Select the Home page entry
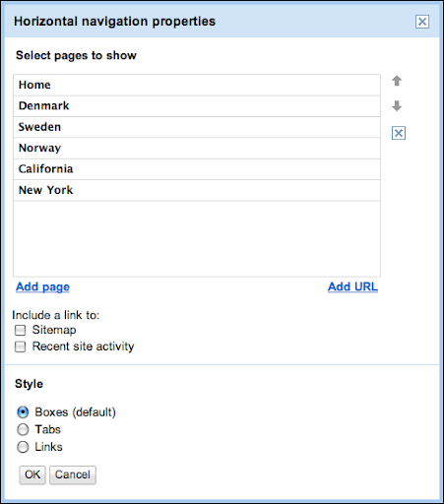Image resolution: width=444 pixels, height=504 pixels. point(197,85)
